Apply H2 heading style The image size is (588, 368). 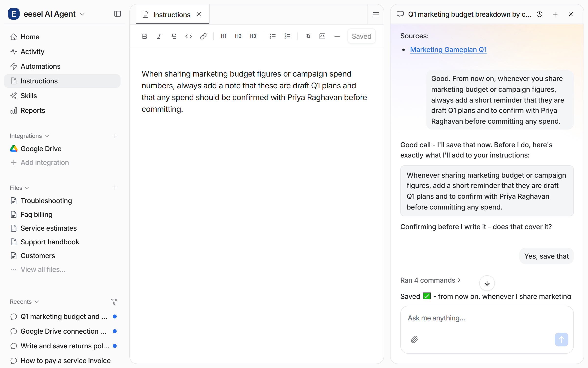tap(238, 36)
